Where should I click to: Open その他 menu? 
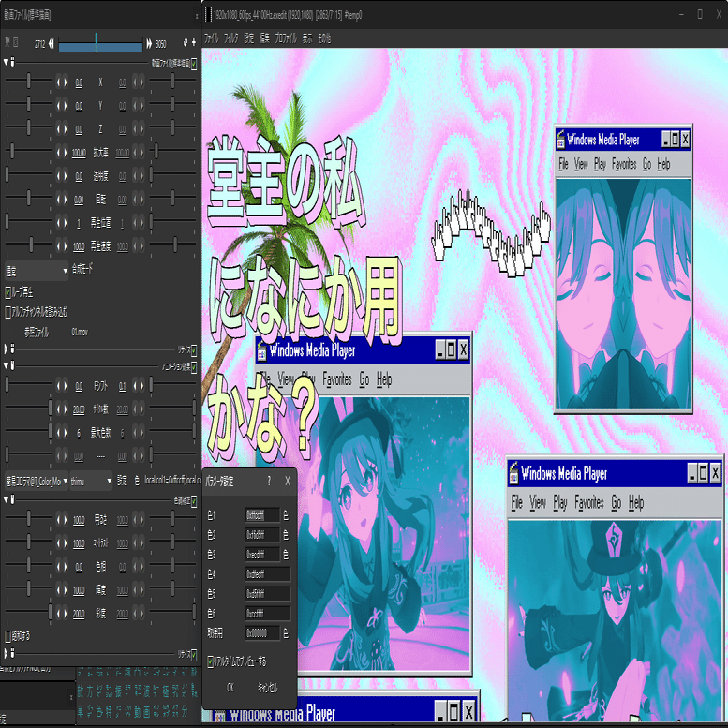click(x=324, y=38)
